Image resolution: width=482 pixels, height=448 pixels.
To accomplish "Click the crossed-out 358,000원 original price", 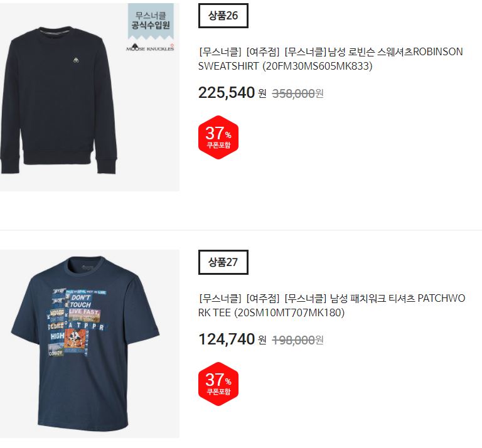I will (x=298, y=93).
